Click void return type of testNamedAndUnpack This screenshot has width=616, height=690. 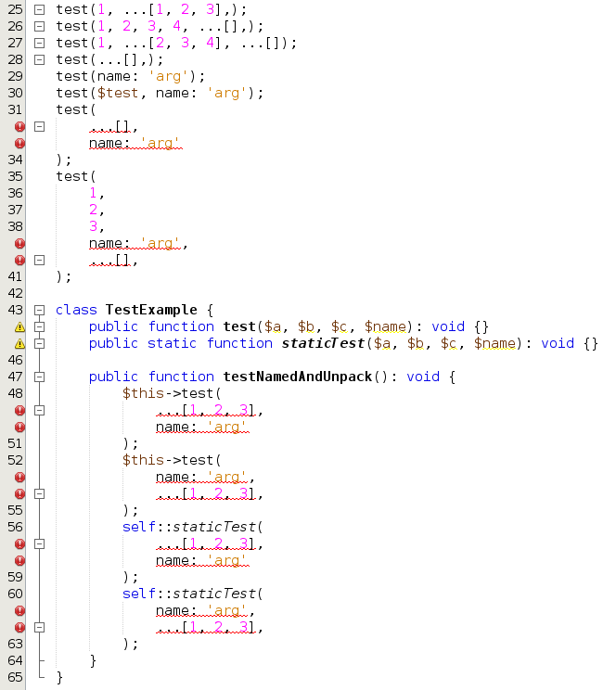[x=423, y=377]
